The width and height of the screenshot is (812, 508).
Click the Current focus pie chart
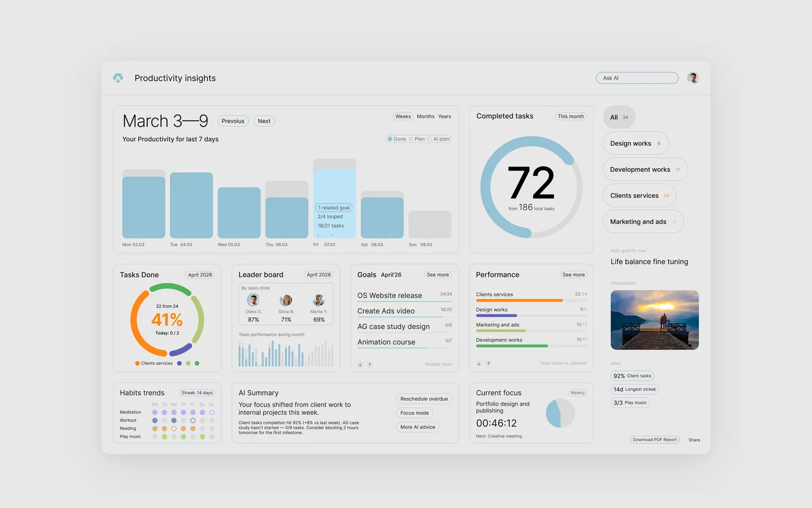[x=561, y=413]
